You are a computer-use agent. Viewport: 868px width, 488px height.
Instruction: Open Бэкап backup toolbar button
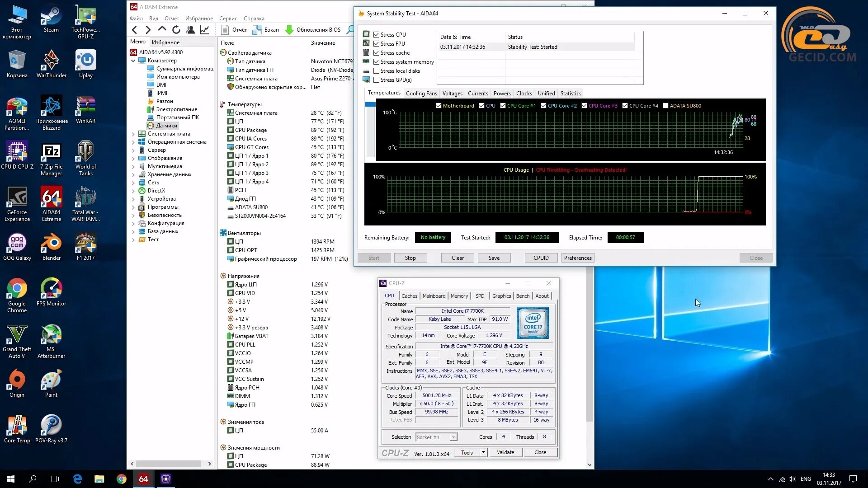pos(265,30)
